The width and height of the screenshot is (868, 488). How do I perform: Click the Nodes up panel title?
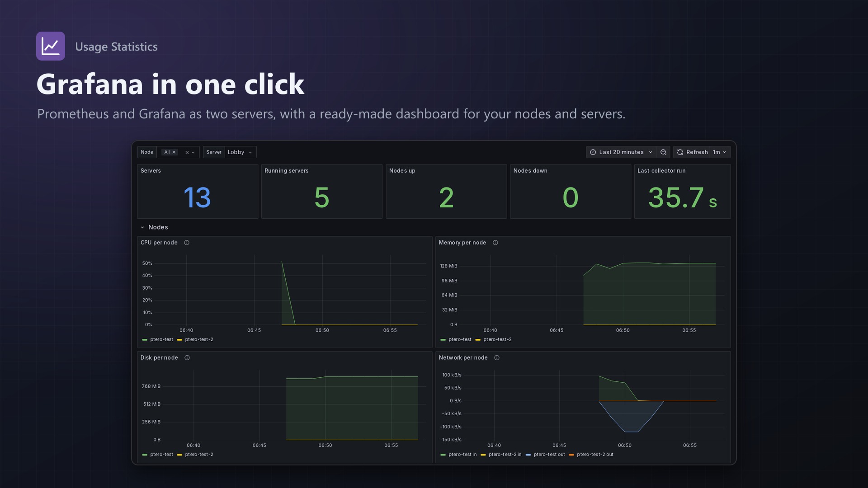[x=402, y=171]
